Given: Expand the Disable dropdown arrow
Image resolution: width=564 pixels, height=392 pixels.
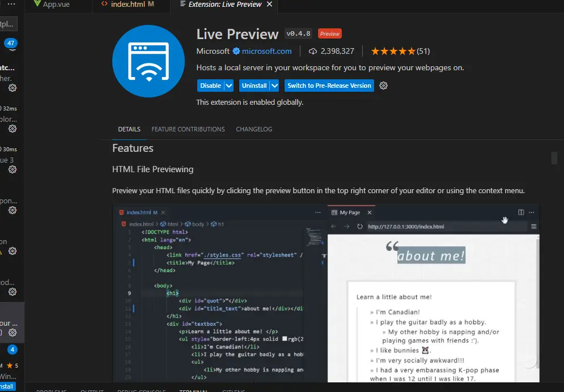Looking at the screenshot, I should click(229, 86).
